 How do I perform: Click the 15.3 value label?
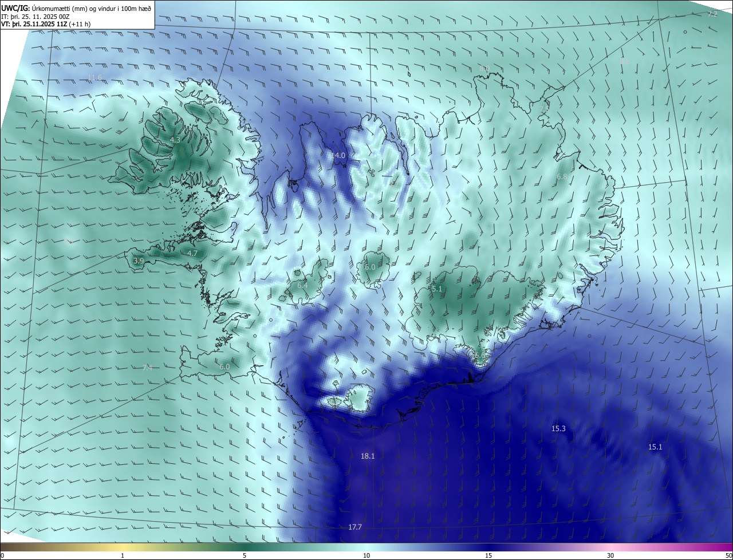click(x=558, y=428)
